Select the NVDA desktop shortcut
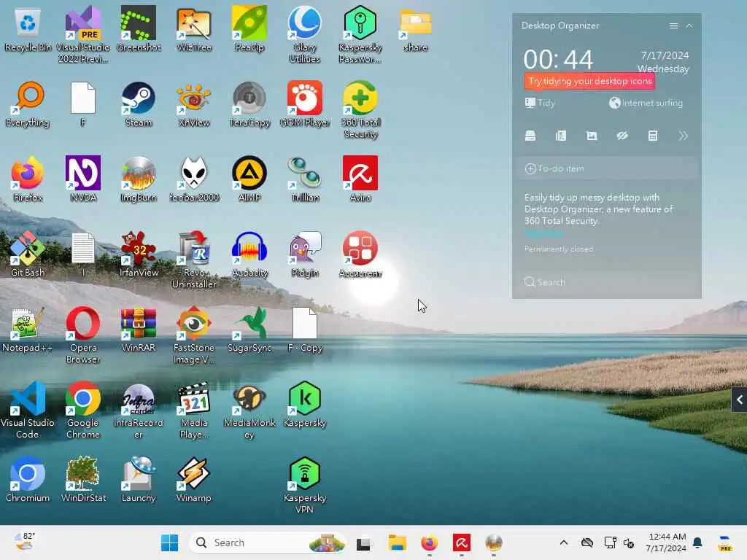The image size is (747, 560). pyautogui.click(x=83, y=179)
